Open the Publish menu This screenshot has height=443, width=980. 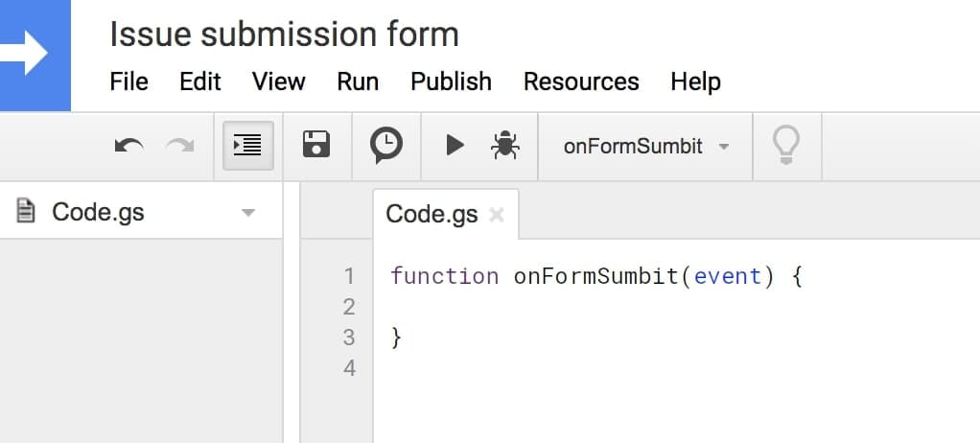[452, 82]
